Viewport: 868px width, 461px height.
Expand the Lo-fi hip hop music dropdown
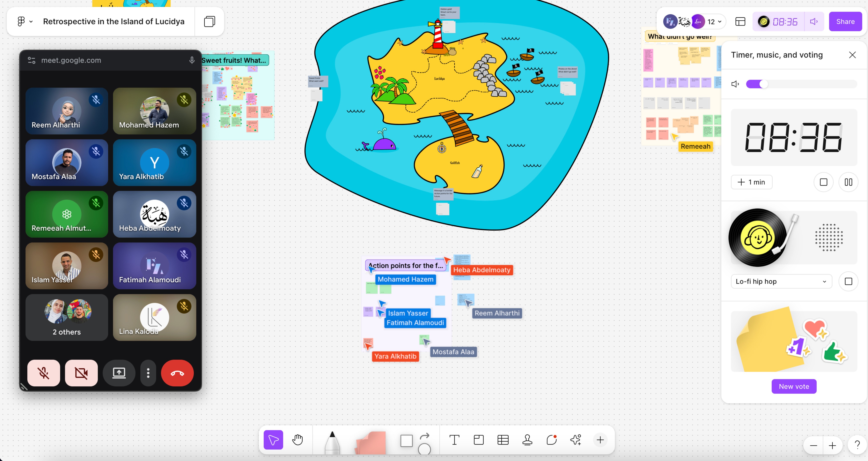(781, 281)
